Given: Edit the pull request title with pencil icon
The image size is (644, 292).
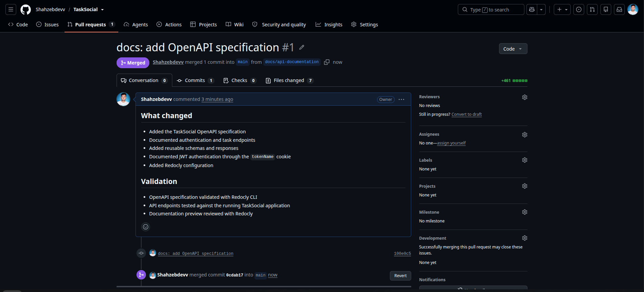Looking at the screenshot, I should tap(302, 47).
